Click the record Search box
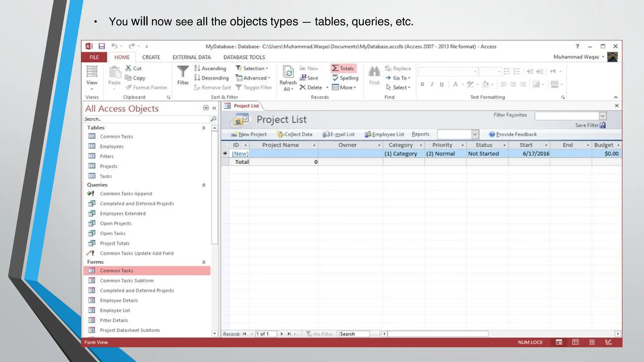Viewport: 644px width, 362px height. pyautogui.click(x=354, y=334)
